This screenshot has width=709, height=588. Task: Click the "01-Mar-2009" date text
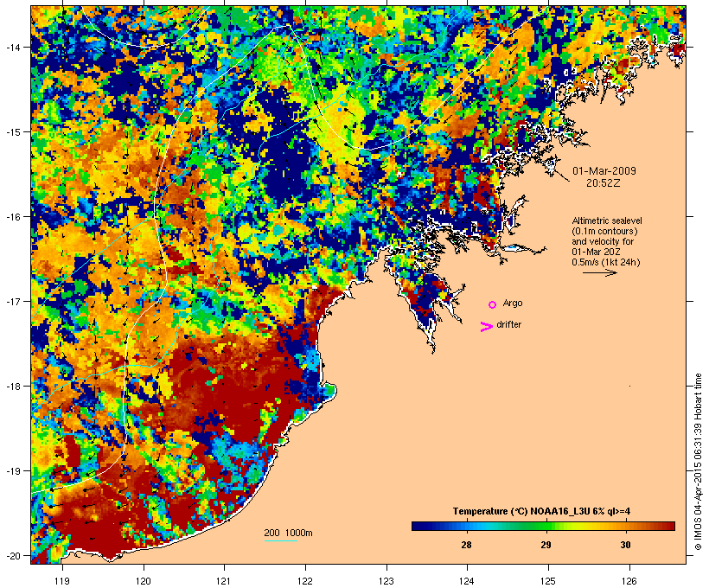click(604, 171)
